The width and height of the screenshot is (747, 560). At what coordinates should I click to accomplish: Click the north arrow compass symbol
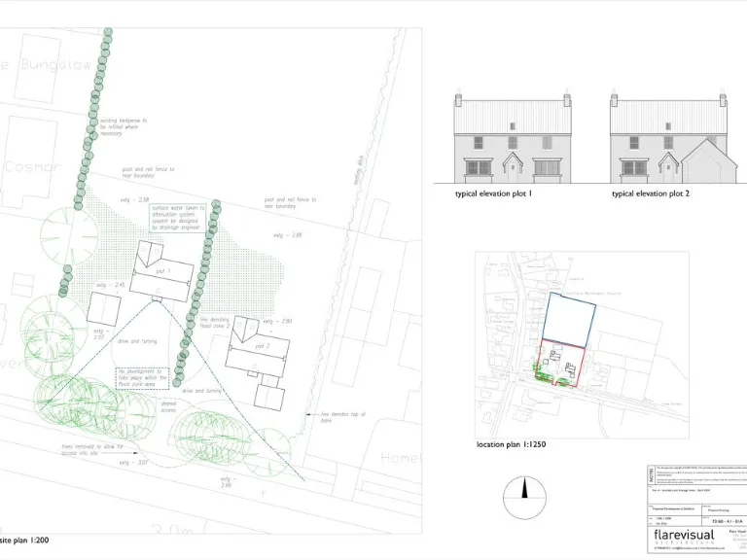click(x=525, y=498)
